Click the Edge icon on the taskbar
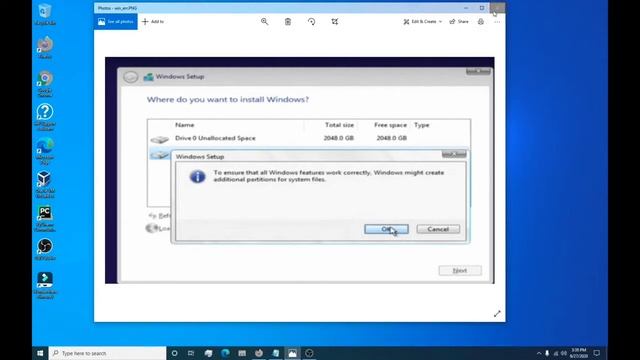 coord(225,353)
